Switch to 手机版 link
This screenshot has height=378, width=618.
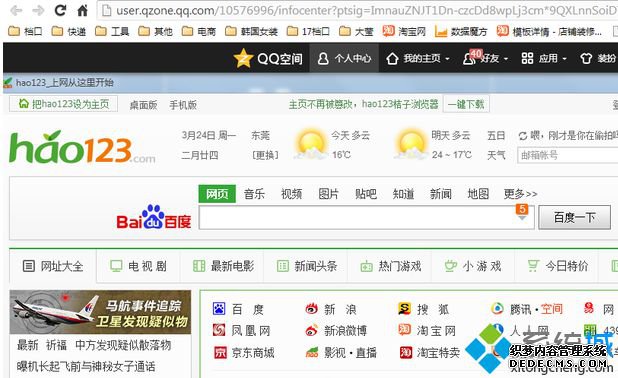183,105
